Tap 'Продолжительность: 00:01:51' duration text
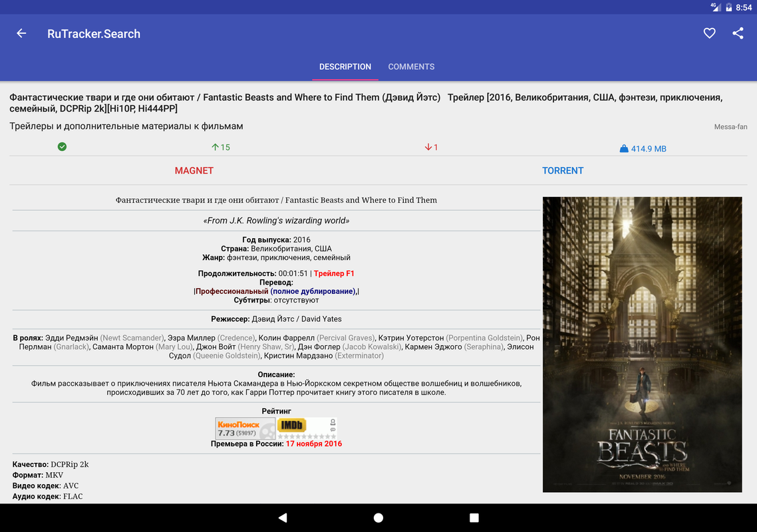This screenshot has width=757, height=532. [253, 273]
